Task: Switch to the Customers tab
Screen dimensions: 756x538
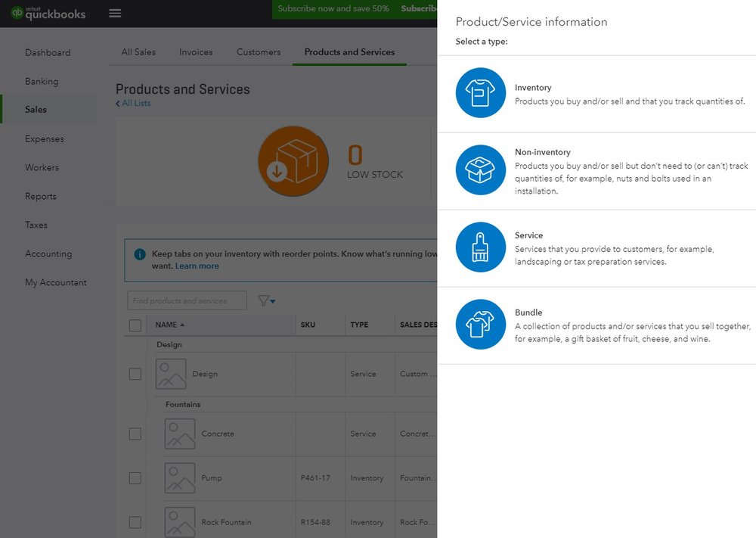Action: (x=258, y=52)
